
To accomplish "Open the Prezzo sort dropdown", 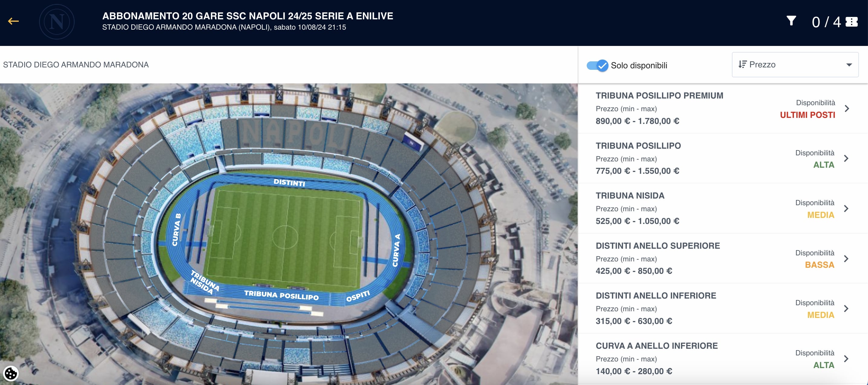I will 795,65.
